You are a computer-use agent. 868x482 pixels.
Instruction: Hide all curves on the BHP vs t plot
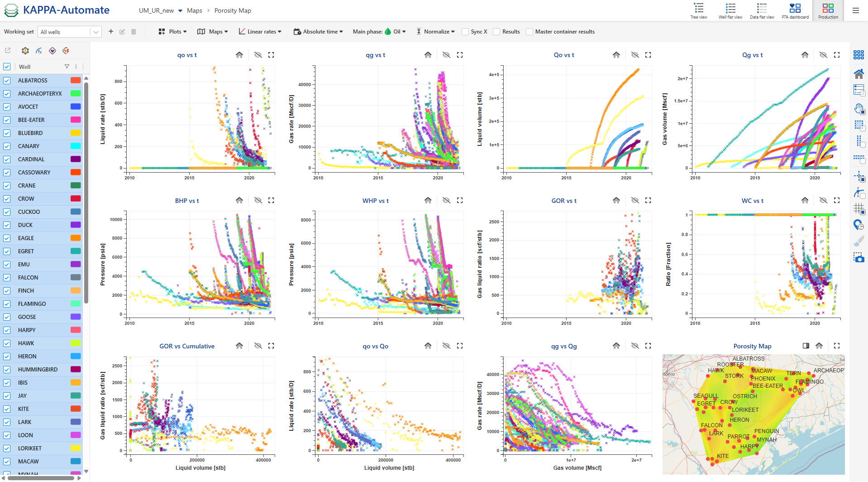click(x=258, y=200)
